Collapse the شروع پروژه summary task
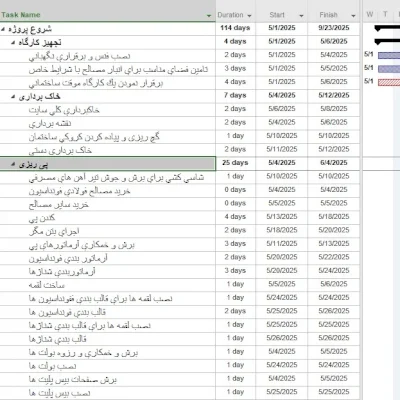The height and width of the screenshot is (400, 400). [3, 29]
